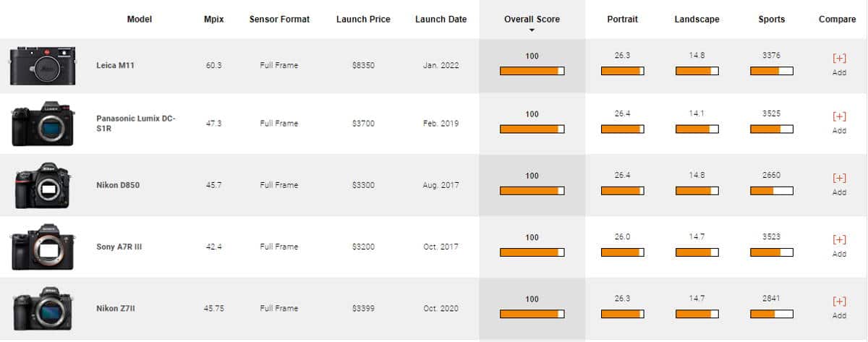
Task: Add Sony A7R III to comparison list
Action: (839, 245)
